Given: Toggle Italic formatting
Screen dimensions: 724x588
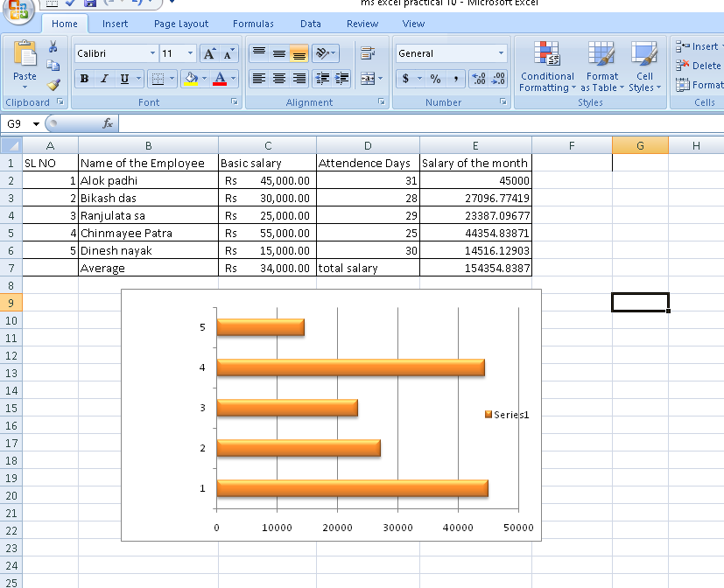Looking at the screenshot, I should [105, 79].
